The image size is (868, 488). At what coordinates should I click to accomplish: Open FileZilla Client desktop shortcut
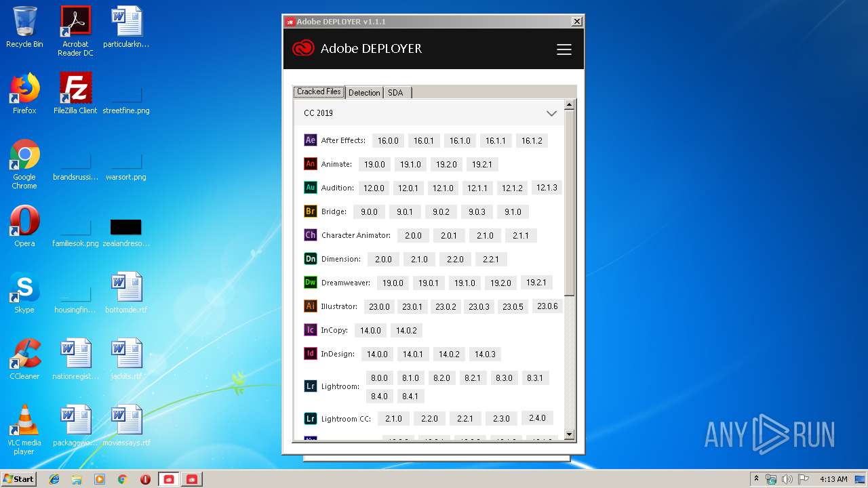point(75,93)
